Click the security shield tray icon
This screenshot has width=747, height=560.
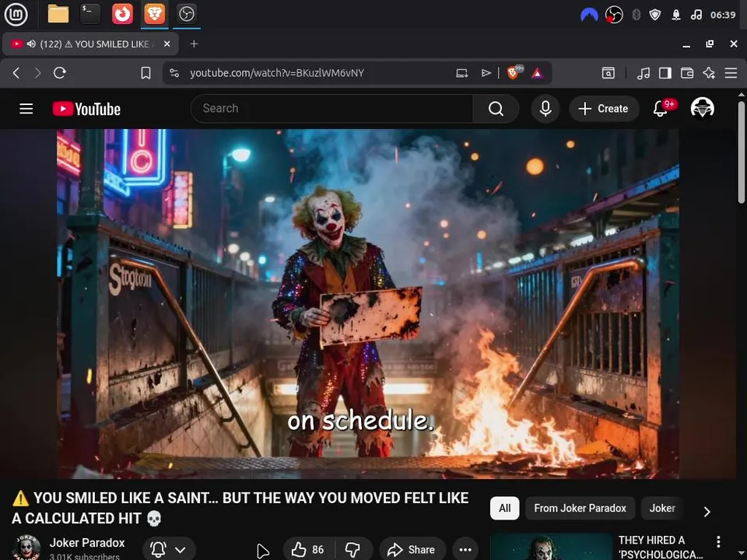click(655, 15)
